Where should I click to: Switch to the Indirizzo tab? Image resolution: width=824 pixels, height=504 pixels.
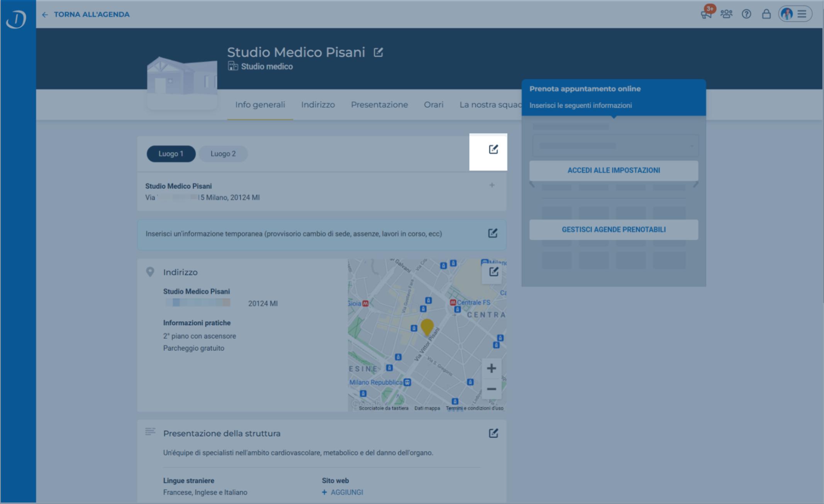[x=318, y=105]
